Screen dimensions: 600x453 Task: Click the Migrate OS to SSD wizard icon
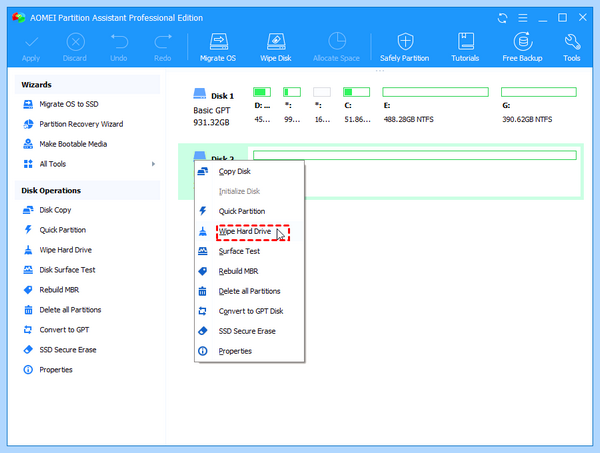(x=28, y=104)
